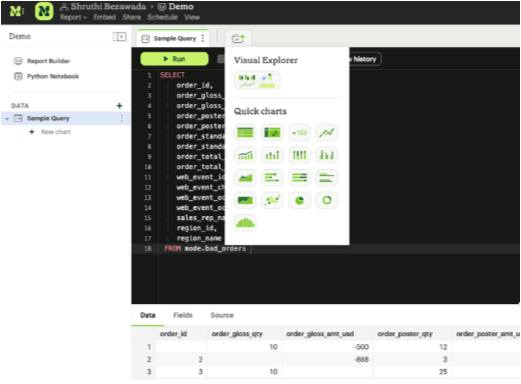Viewport: 521px width, 384px height.
Task: Select the 100% filled area chart
Action: pyautogui.click(x=245, y=200)
